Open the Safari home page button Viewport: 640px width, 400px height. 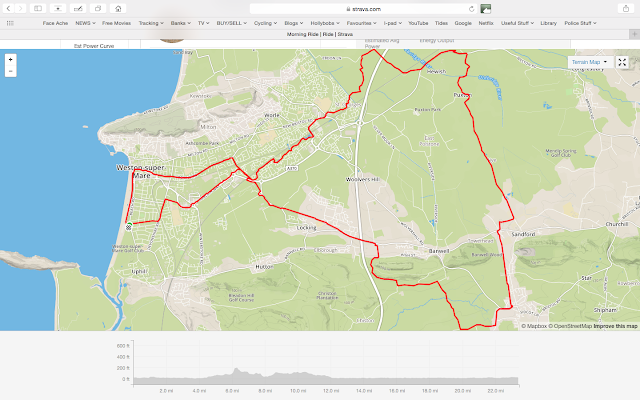118,8
